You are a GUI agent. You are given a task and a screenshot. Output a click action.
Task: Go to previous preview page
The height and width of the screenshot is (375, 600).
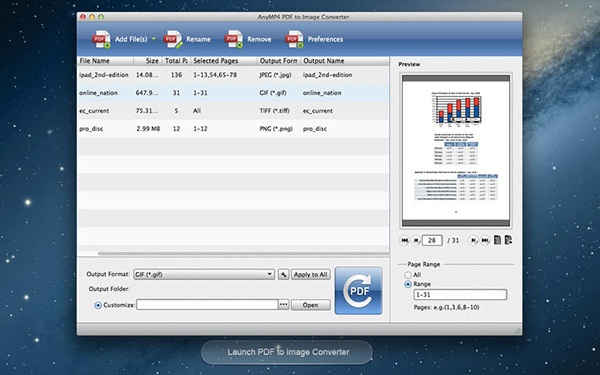point(416,240)
